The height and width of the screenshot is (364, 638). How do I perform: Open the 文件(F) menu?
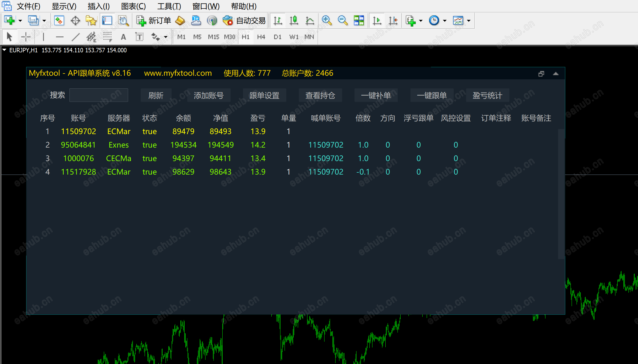tap(28, 6)
